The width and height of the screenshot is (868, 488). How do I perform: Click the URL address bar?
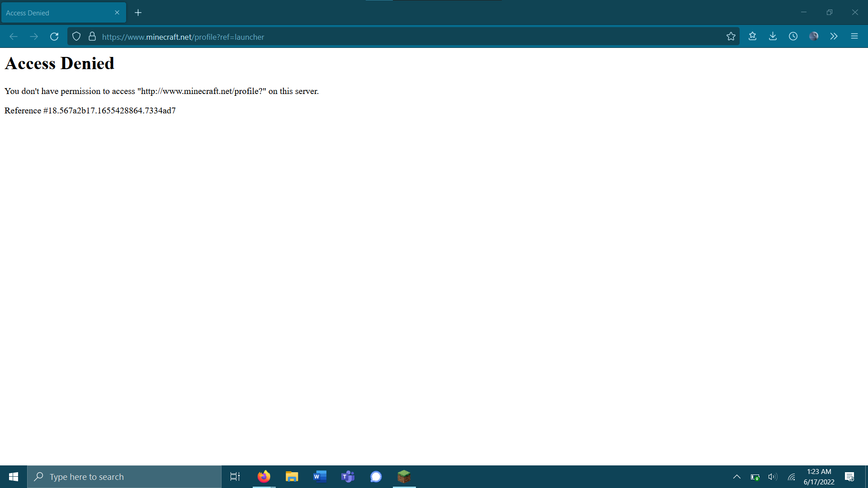tap(407, 37)
